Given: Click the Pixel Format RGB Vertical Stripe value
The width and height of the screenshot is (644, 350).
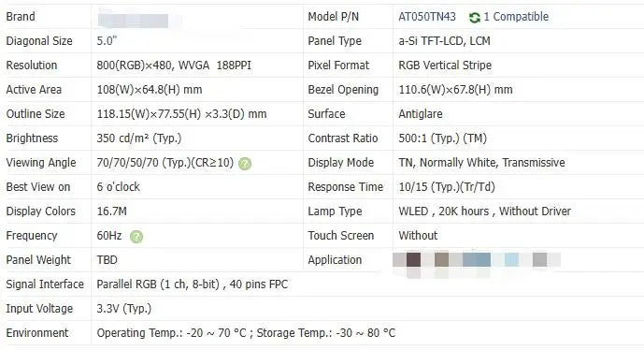Looking at the screenshot, I should click(445, 66).
